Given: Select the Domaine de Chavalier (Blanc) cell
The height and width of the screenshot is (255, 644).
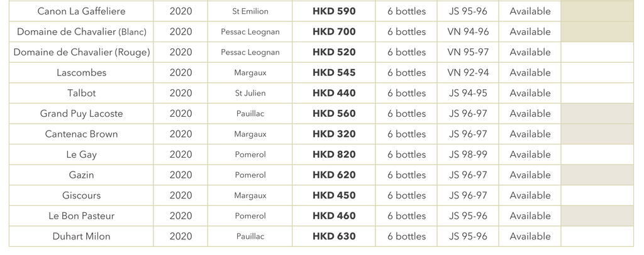Looking at the screenshot, I should click(81, 32).
